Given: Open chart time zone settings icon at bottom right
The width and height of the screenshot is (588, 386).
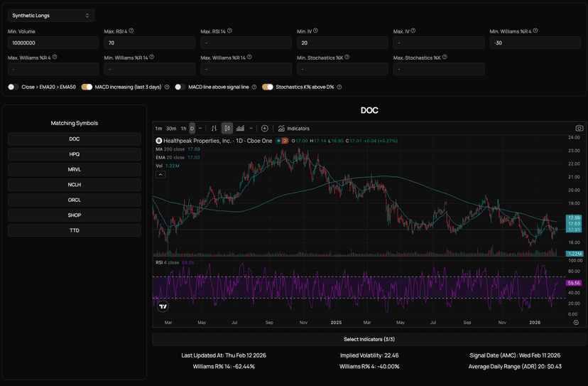Looking at the screenshot, I should click(x=576, y=323).
